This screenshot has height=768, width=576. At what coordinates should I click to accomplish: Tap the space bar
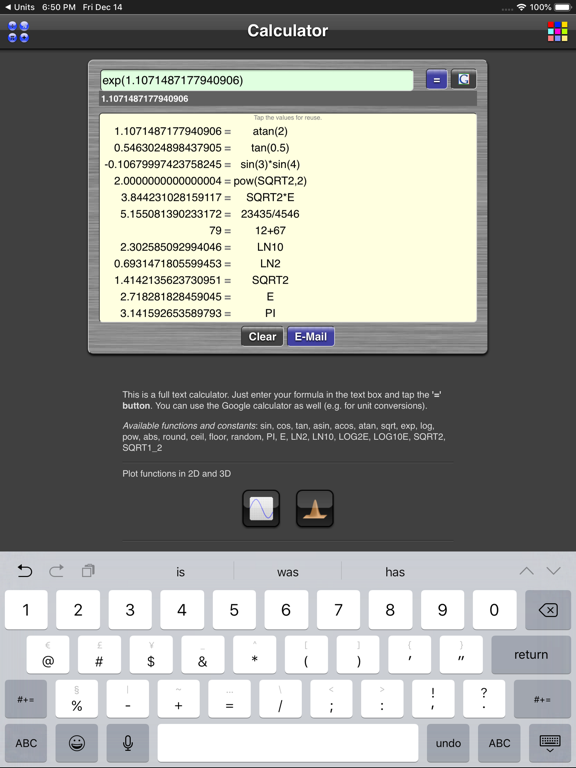click(x=288, y=743)
